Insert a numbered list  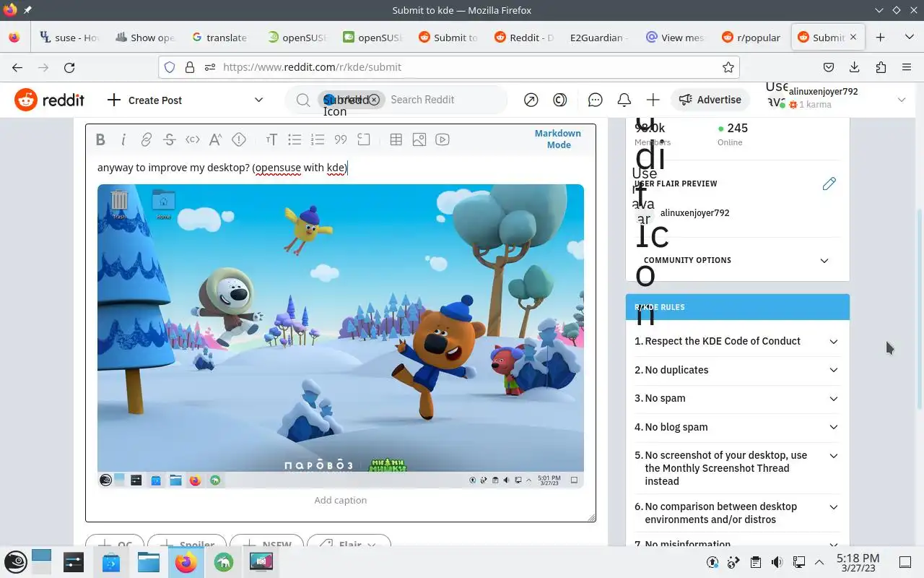click(318, 139)
